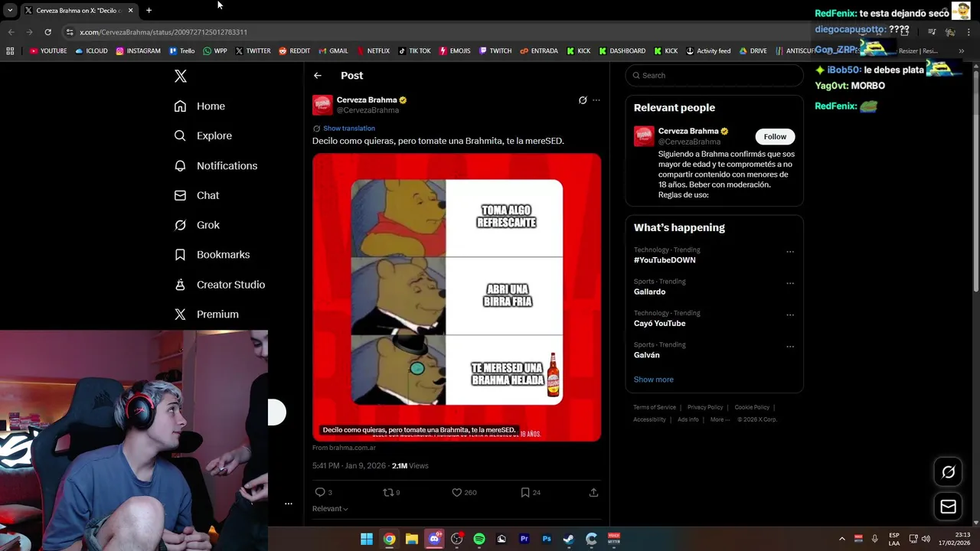Viewport: 980px width, 551px height.
Task: Show hidden system tray icons
Action: (x=842, y=539)
